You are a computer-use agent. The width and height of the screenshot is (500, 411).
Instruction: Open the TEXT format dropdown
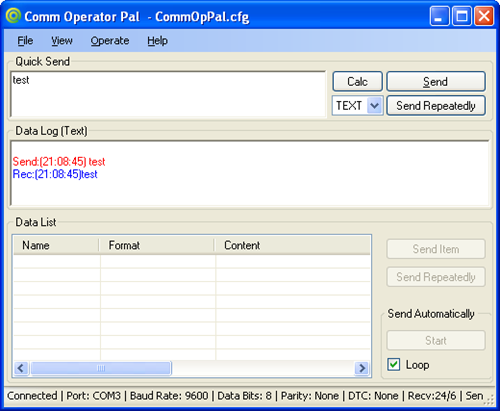[358, 106]
